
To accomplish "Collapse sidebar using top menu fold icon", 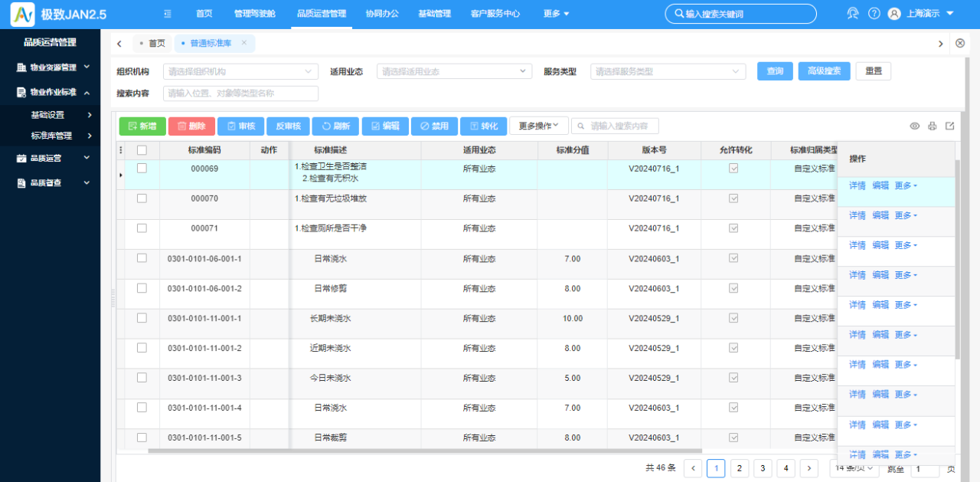I will tap(168, 14).
